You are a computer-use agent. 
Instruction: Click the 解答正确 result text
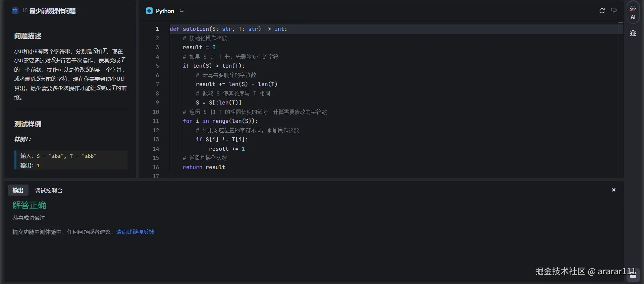[29, 205]
